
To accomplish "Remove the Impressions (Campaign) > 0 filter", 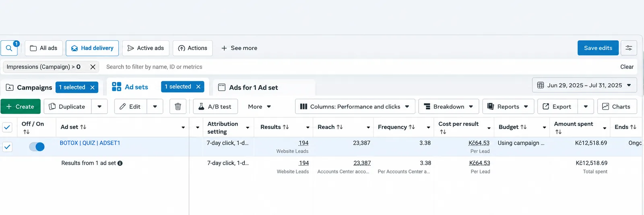I will (93, 67).
